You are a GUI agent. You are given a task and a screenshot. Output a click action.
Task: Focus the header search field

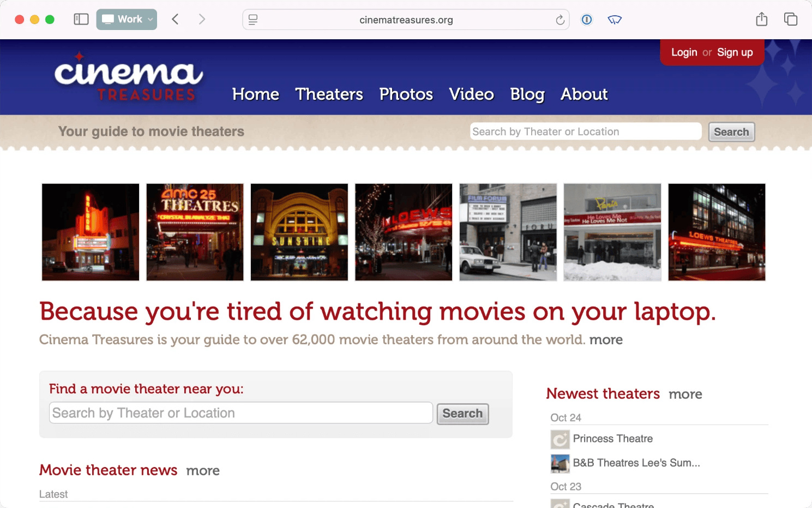coord(586,132)
